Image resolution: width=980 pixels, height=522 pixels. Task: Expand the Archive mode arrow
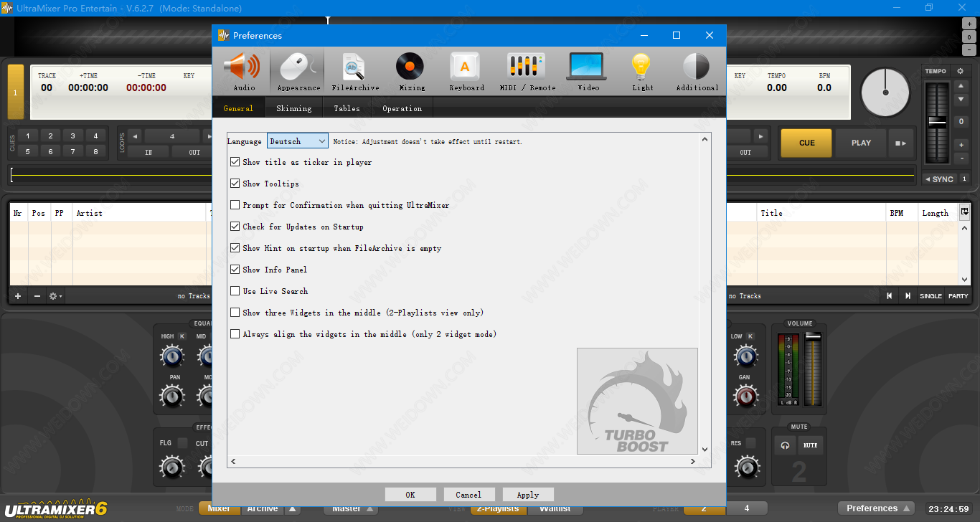pos(292,508)
